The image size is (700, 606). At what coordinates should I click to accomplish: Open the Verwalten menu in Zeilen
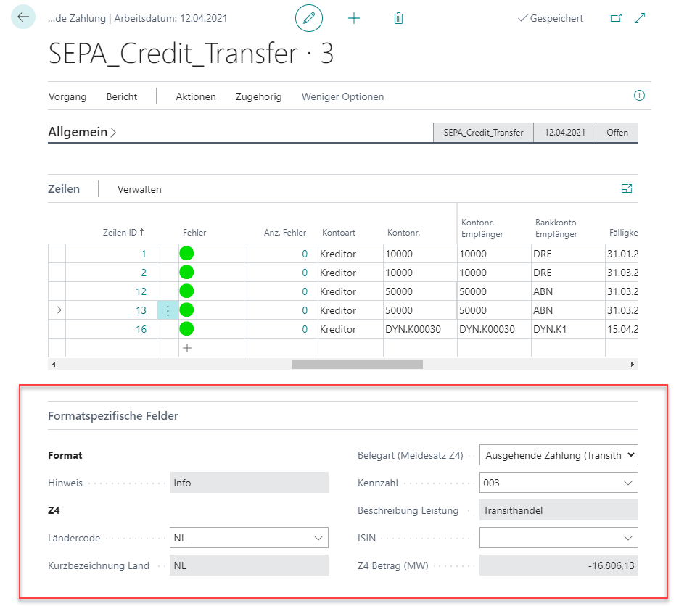[x=139, y=189]
